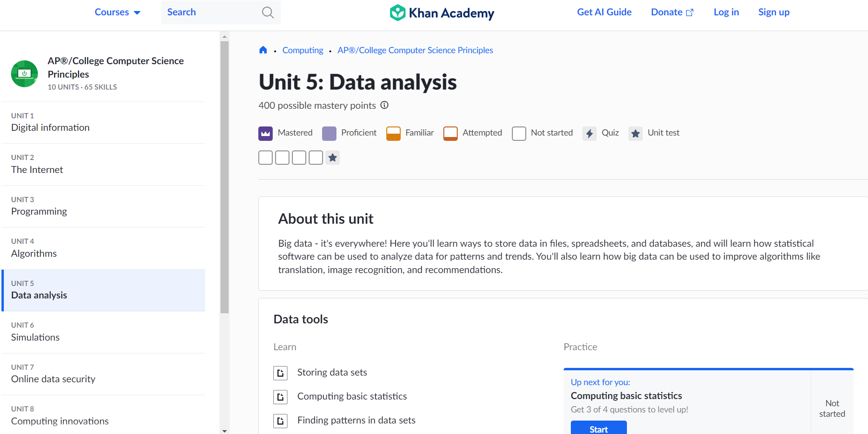Click the Attempted legend icon
The height and width of the screenshot is (434, 868).
tap(451, 134)
